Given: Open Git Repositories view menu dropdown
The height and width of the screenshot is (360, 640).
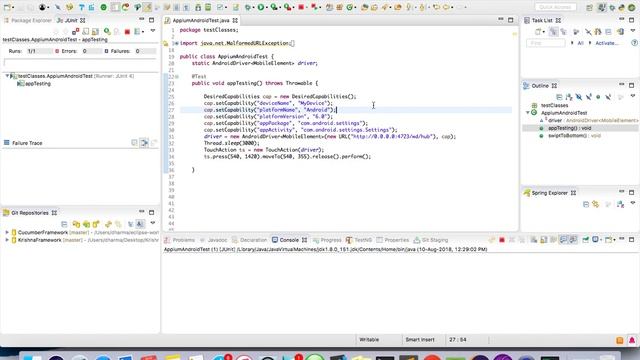Looking at the screenshot, I should [153, 224].
